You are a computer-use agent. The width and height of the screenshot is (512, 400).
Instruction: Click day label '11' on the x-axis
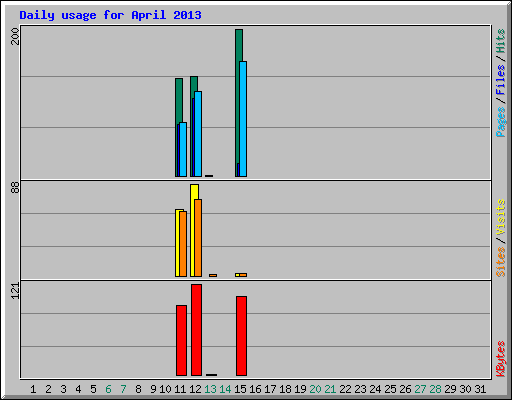point(180,389)
